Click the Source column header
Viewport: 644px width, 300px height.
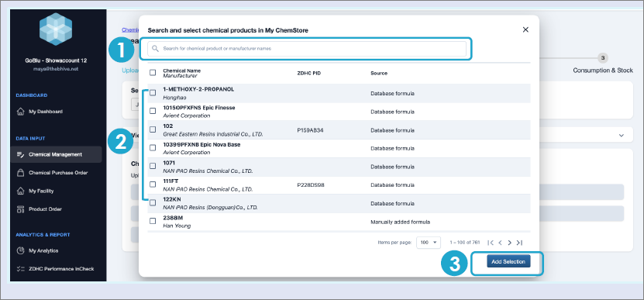pyautogui.click(x=379, y=73)
